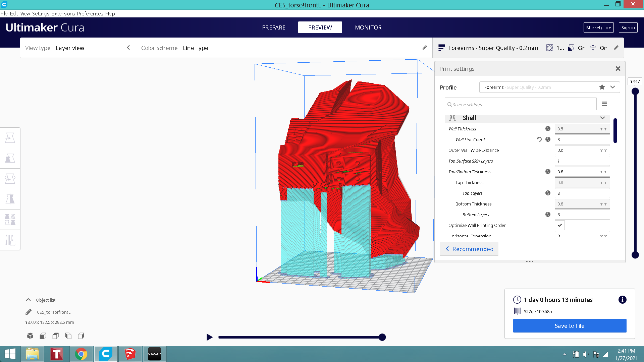This screenshot has width=644, height=362.
Task: Click formula icon next to Top Layers
Action: [548, 193]
